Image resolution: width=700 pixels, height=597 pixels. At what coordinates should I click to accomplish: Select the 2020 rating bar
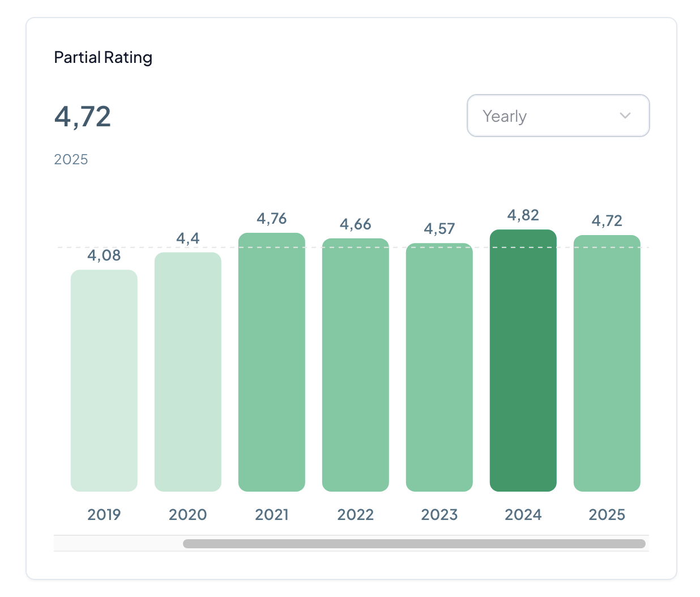click(188, 372)
